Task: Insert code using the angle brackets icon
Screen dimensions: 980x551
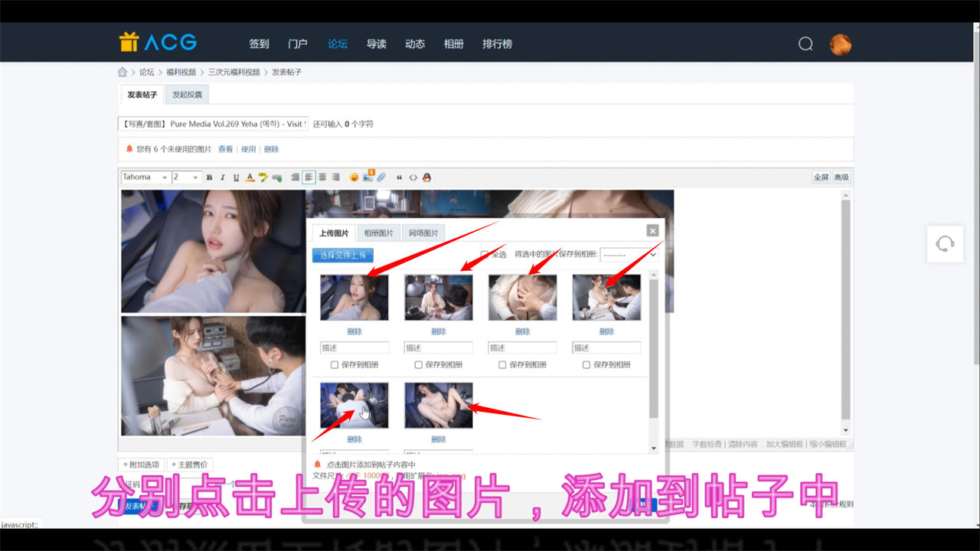Action: (413, 178)
